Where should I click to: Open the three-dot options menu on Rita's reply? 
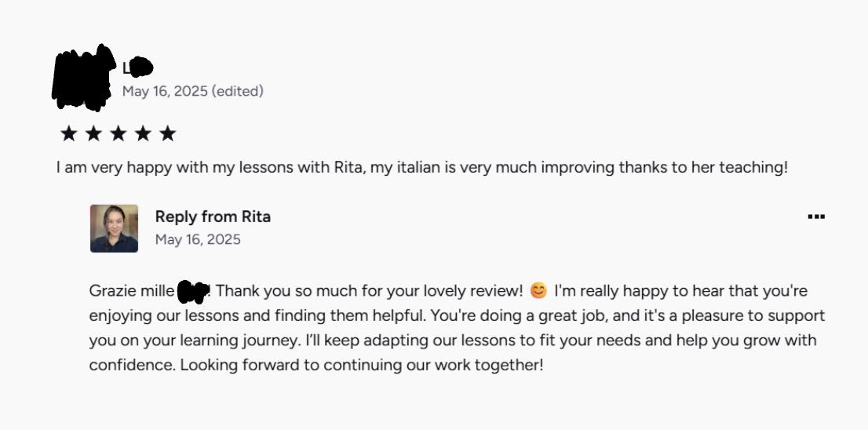(x=816, y=217)
